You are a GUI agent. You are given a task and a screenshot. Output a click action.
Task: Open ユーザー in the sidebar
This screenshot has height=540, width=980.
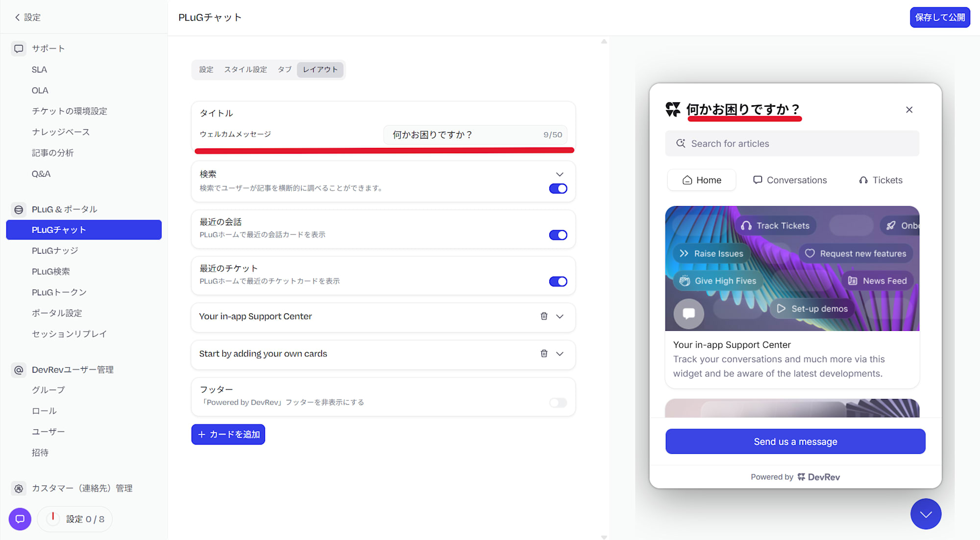(49, 432)
